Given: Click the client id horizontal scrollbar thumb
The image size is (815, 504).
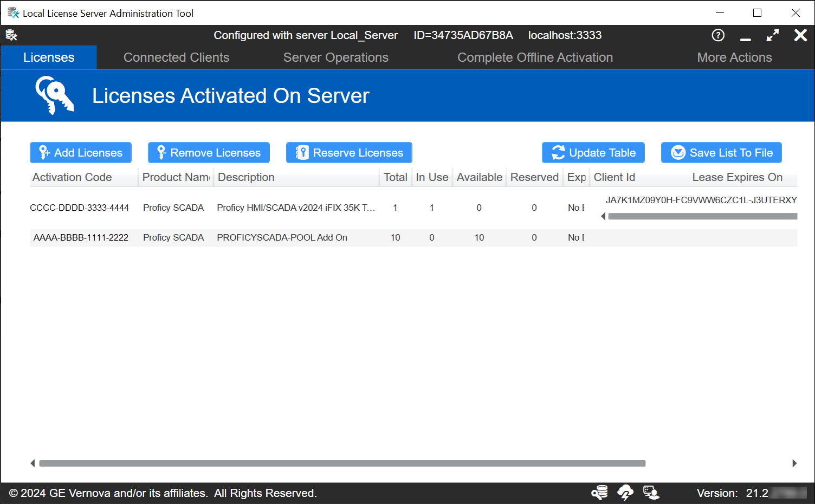Looking at the screenshot, I should click(x=702, y=216).
